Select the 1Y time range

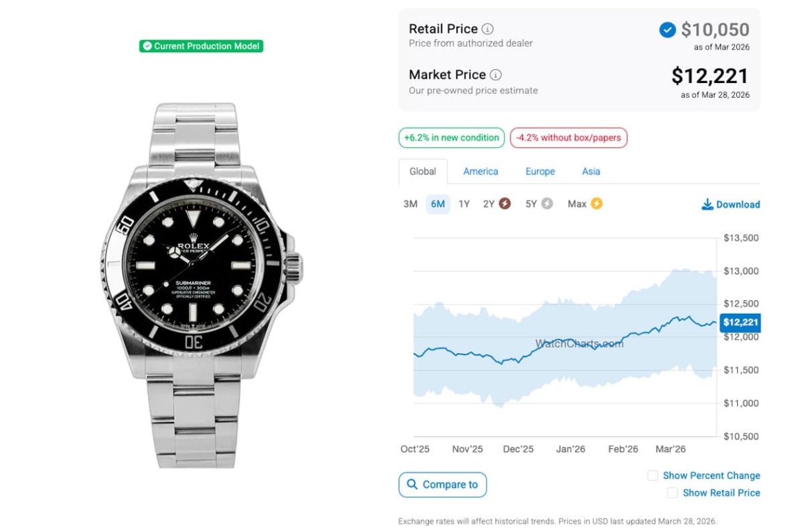pos(464,204)
